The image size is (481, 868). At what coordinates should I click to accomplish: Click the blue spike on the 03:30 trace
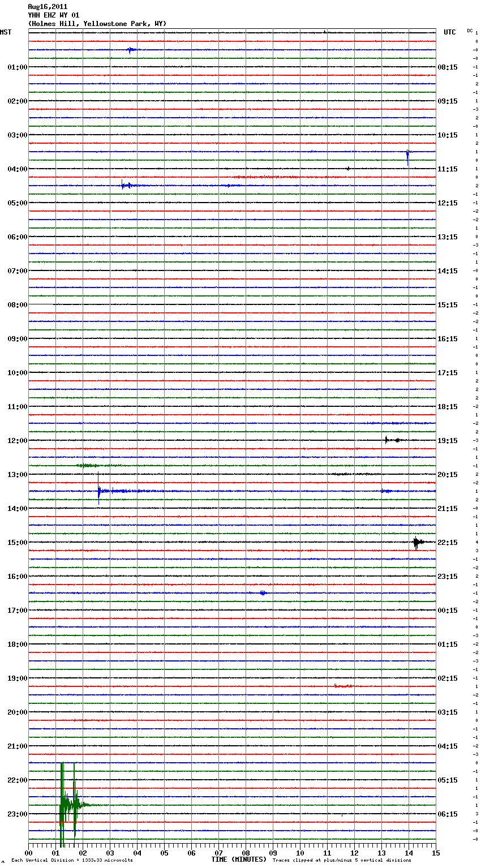click(x=407, y=156)
